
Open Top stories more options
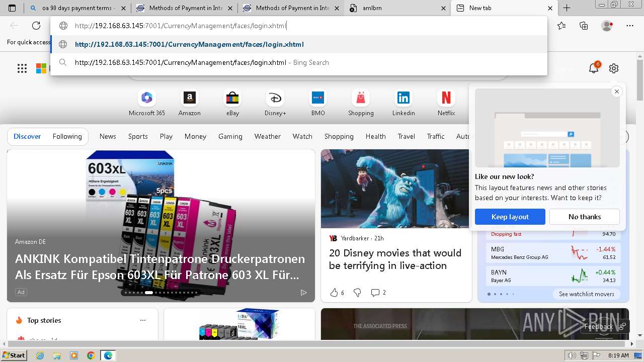click(x=143, y=320)
